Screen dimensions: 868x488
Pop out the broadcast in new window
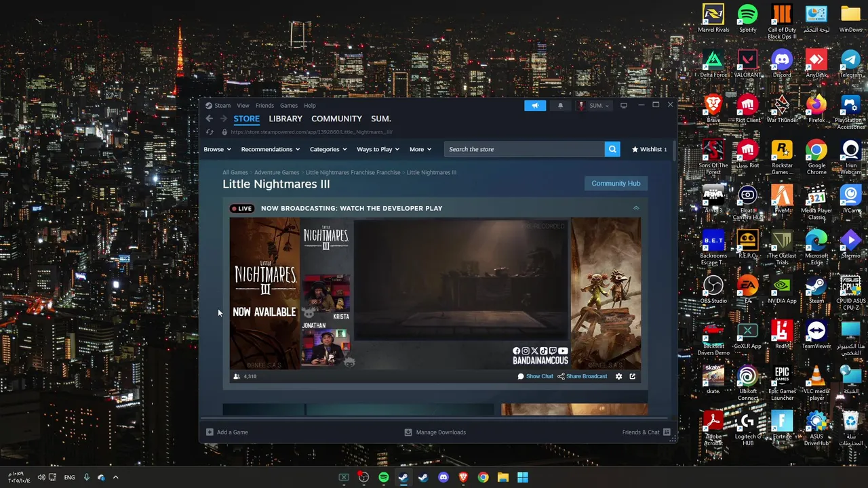tap(633, 376)
